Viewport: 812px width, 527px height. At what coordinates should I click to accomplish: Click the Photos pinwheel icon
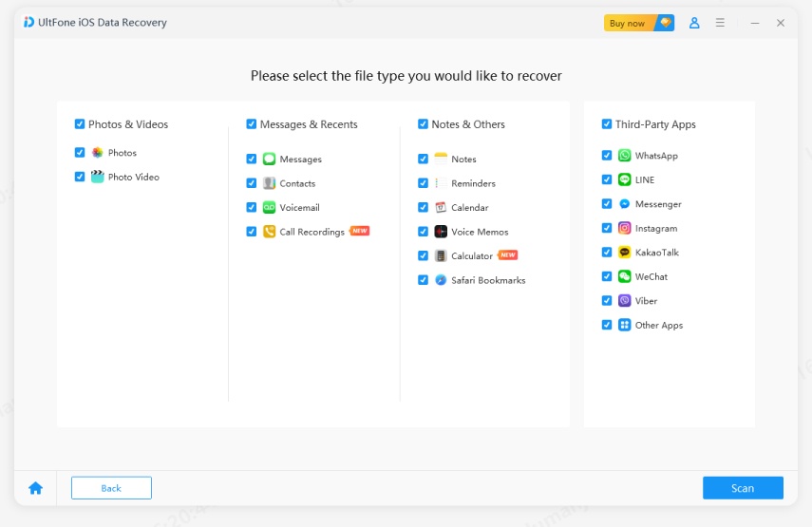[x=97, y=153]
